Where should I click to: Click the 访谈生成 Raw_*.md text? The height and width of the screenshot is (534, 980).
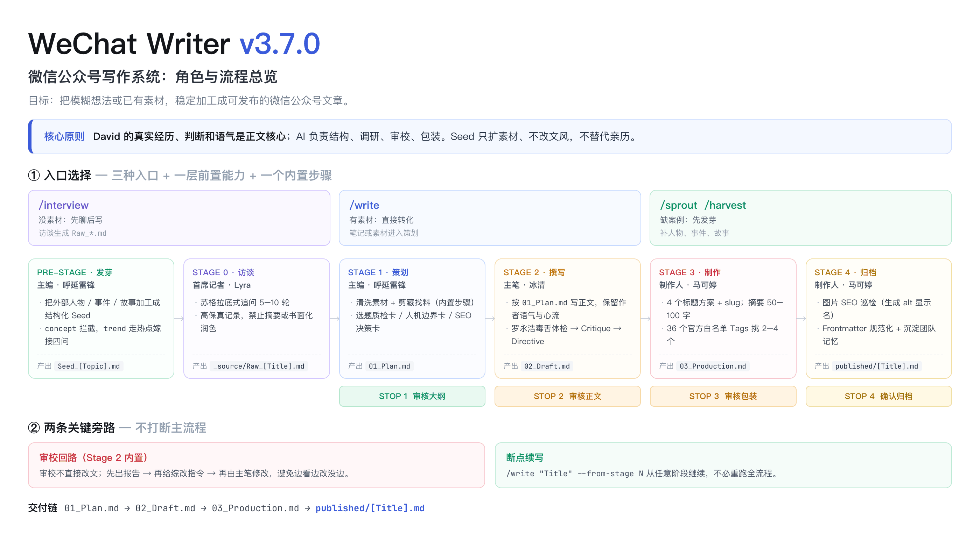pos(72,233)
